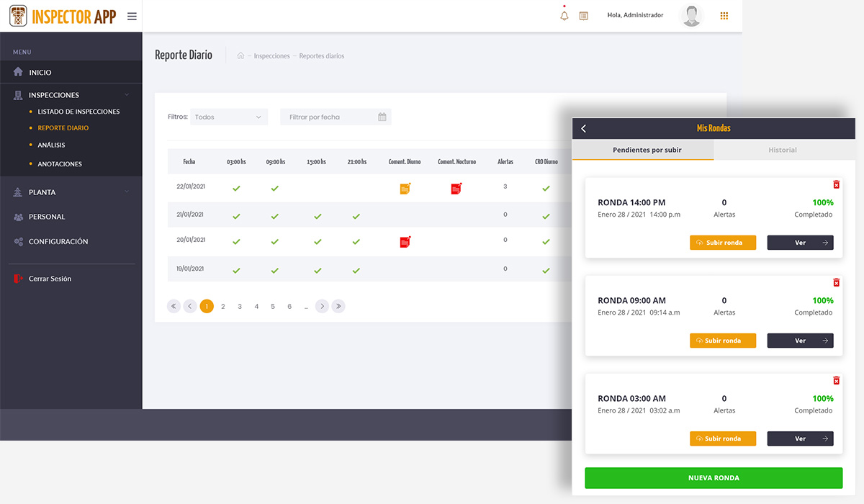Open the Todos filter dropdown
This screenshot has width=864, height=504.
[228, 117]
